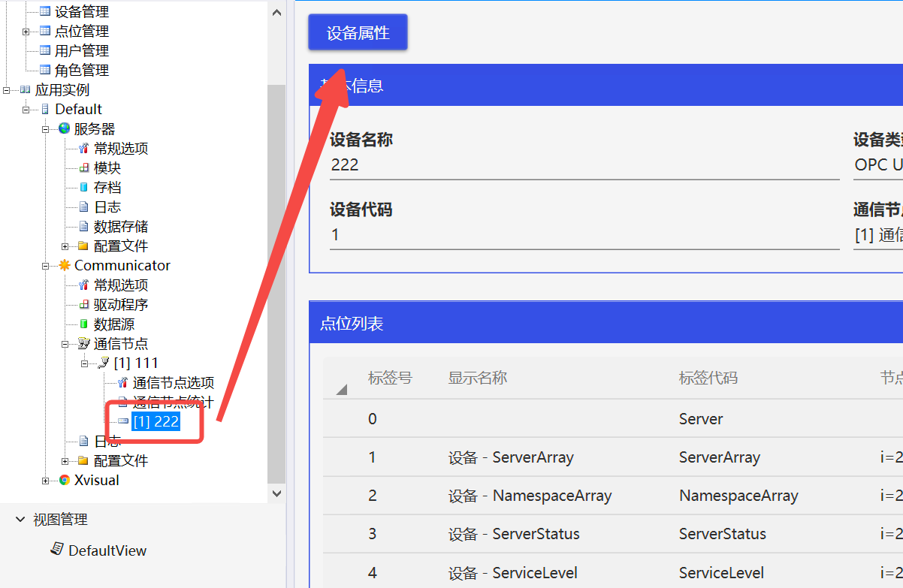Screen dimensions: 903x588
Task: Click the [1] 111 node icon
Action: click(104, 363)
